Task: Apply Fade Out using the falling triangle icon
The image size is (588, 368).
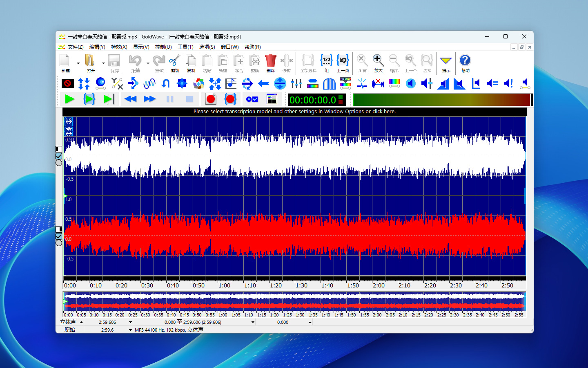Action: pos(460,84)
